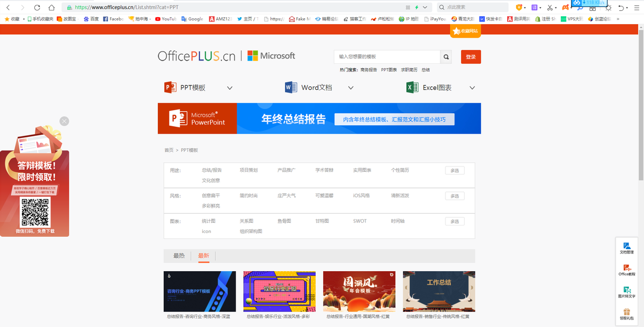Click the purple 译 translate extension icon
The height and width of the screenshot is (327, 644).
click(535, 8)
